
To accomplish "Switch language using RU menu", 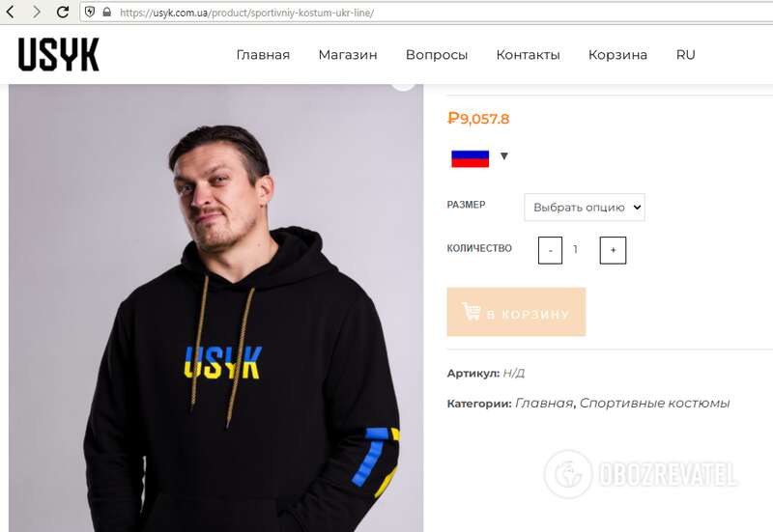I will click(x=686, y=55).
